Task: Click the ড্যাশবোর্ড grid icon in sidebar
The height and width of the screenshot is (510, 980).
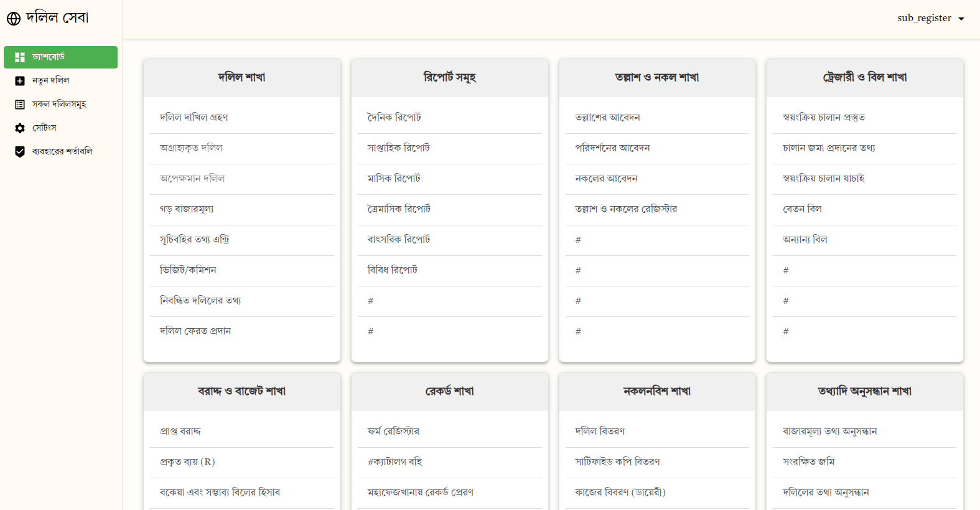Action: [x=20, y=57]
